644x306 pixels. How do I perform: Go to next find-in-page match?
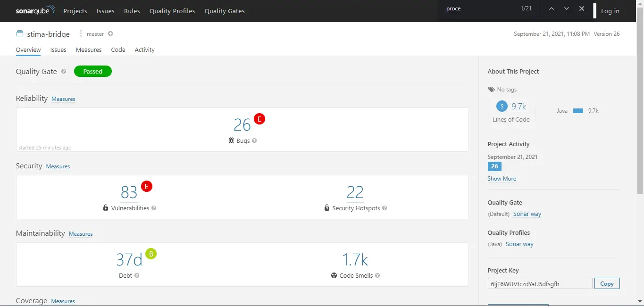click(x=567, y=8)
